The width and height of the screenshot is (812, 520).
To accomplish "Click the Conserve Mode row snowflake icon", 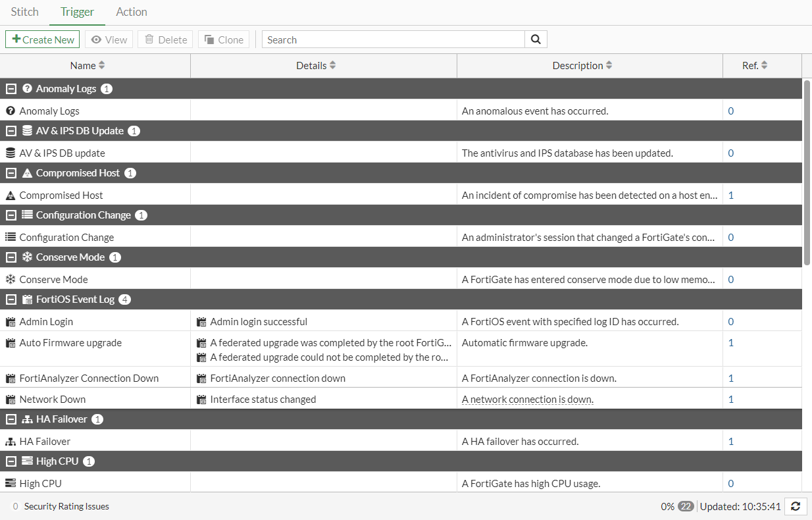I will click(10, 280).
